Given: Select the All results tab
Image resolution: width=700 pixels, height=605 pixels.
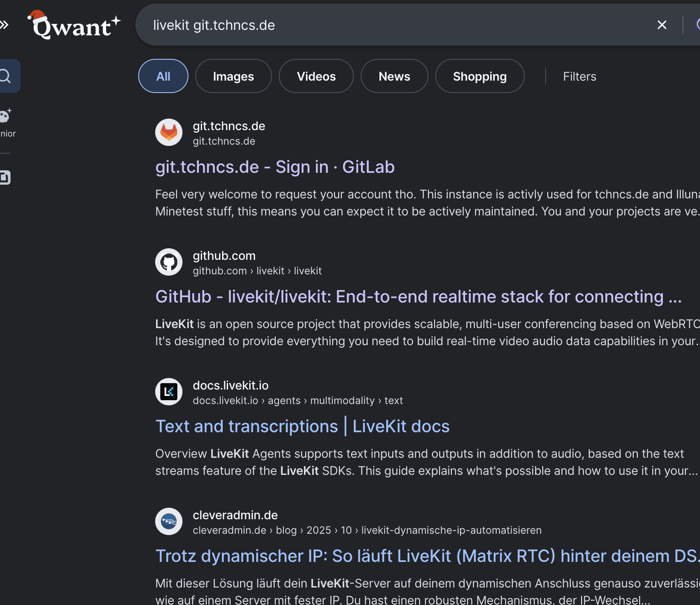Looking at the screenshot, I should 163,76.
